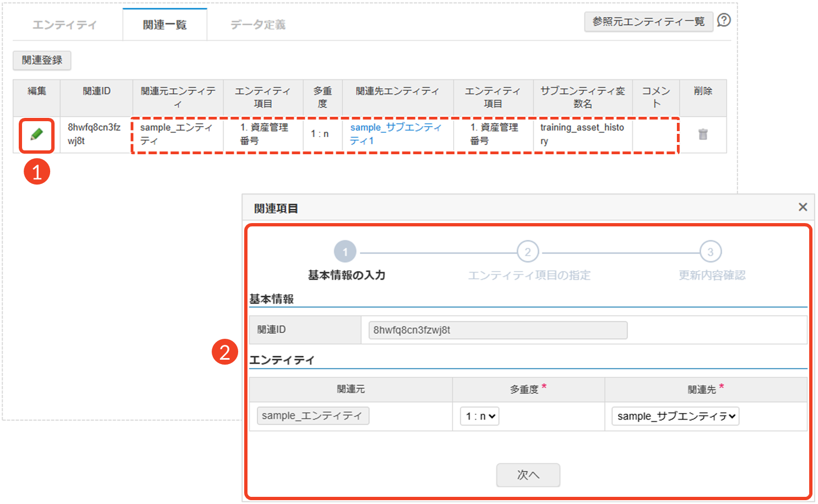Click the 関連登録 button
818x504 pixels.
pos(42,60)
